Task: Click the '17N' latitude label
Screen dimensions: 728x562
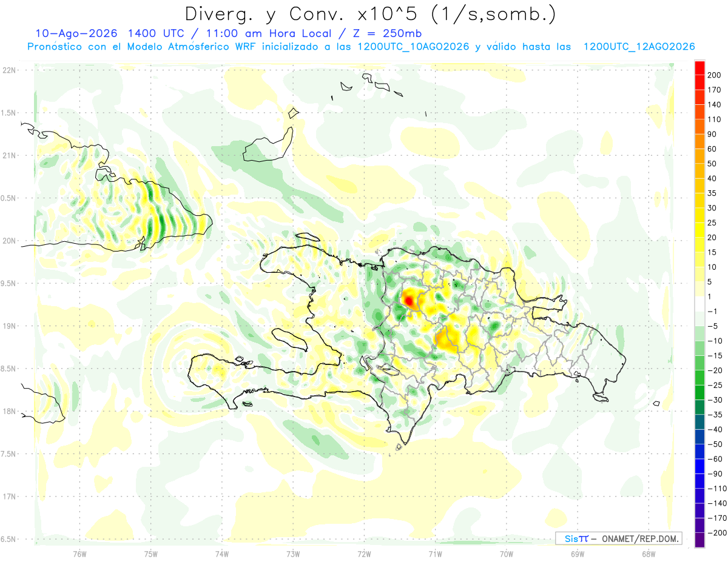Action: [9, 497]
